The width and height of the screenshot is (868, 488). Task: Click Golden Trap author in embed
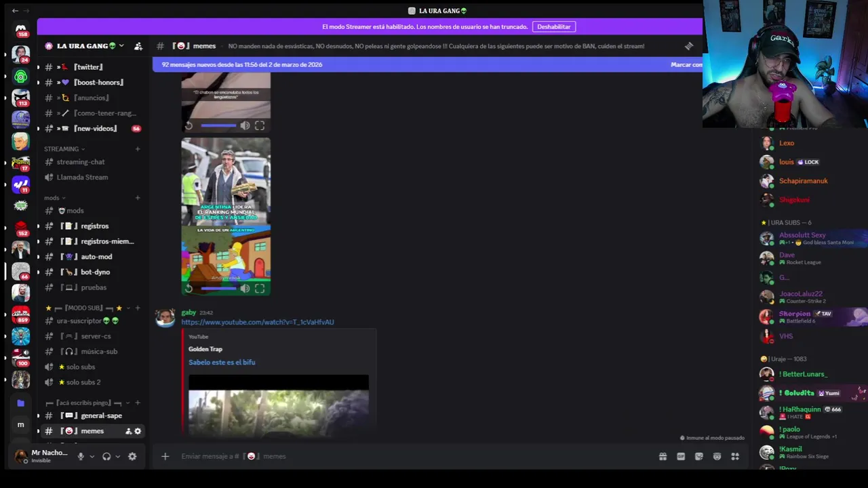205,349
